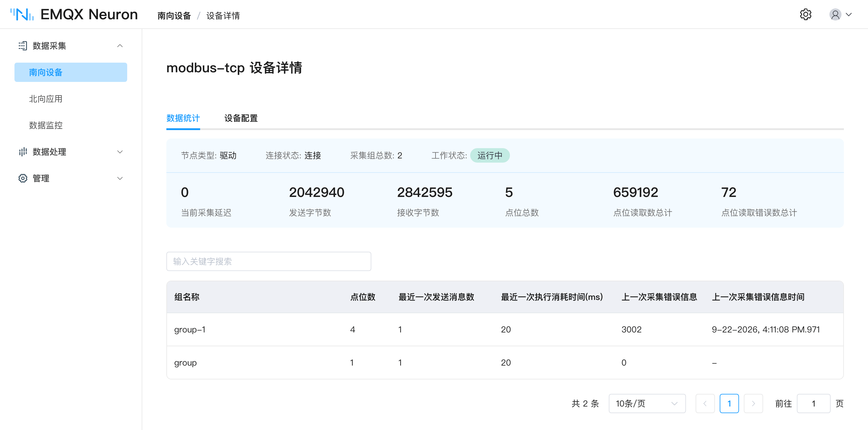868x430 pixels.
Task: Click the 管理 gear sidebar icon
Action: [x=23, y=178]
